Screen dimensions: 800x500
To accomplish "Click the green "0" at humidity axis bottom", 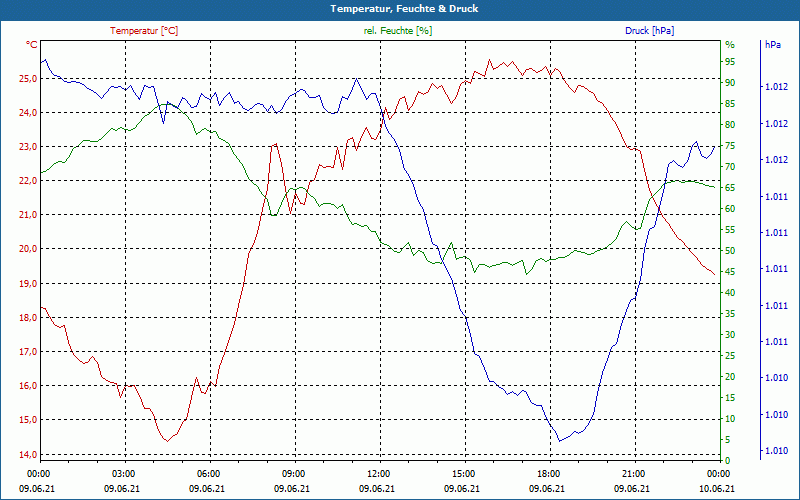I will [728, 461].
